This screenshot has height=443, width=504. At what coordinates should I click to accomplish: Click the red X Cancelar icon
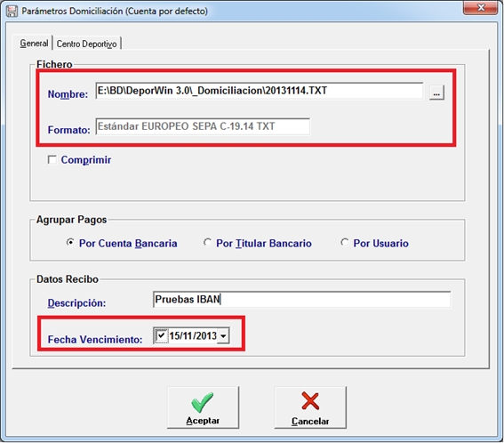pyautogui.click(x=310, y=401)
